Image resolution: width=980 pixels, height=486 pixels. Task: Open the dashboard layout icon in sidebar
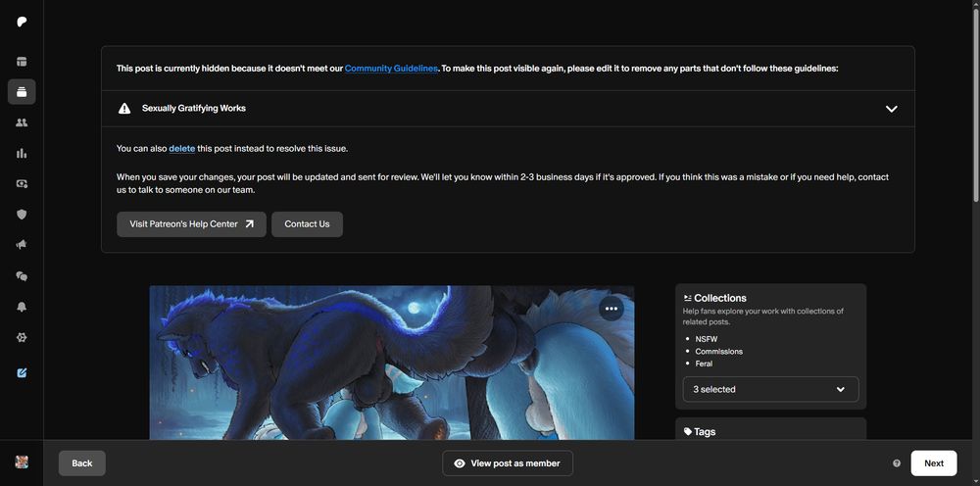click(x=22, y=62)
